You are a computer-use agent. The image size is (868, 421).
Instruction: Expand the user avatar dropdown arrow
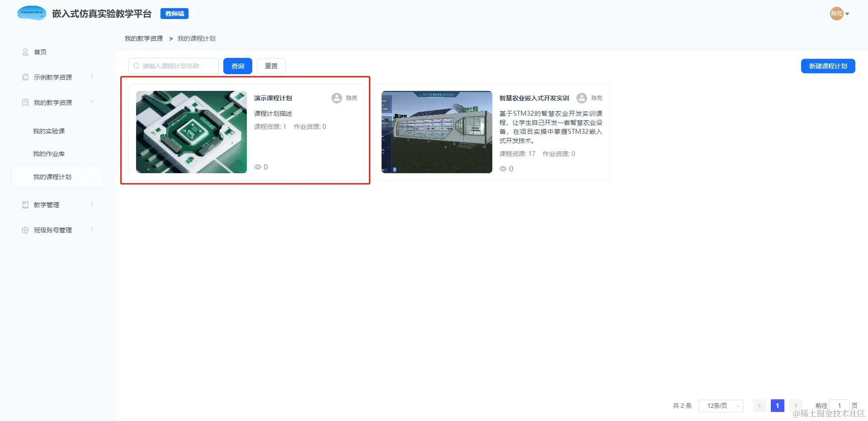pyautogui.click(x=847, y=14)
